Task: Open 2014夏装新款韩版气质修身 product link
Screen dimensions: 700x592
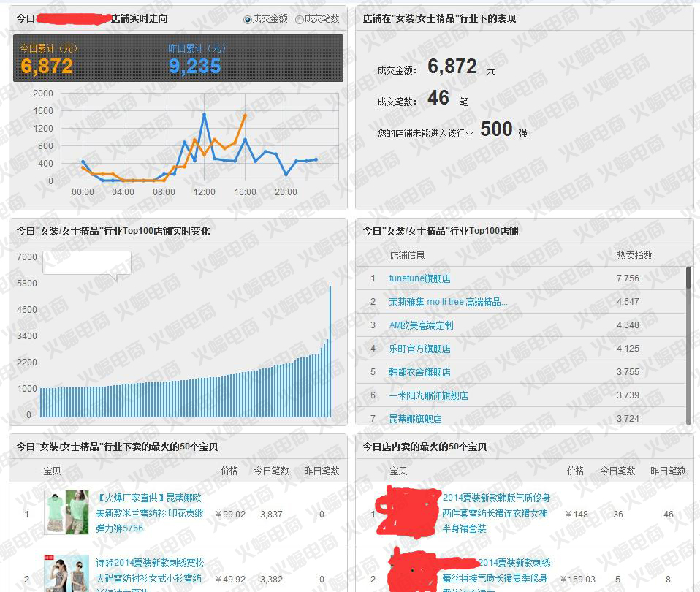Action: [x=496, y=513]
